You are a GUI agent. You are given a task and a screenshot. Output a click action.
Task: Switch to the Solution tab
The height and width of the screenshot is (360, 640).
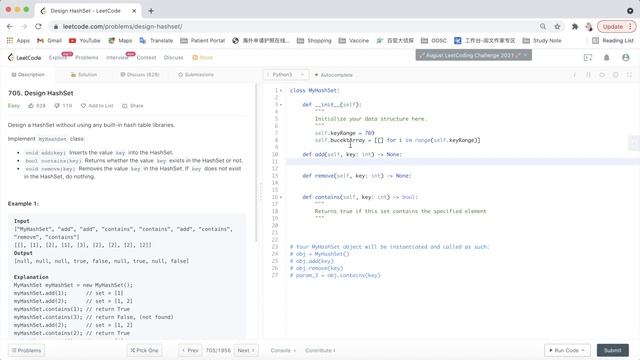click(84, 75)
